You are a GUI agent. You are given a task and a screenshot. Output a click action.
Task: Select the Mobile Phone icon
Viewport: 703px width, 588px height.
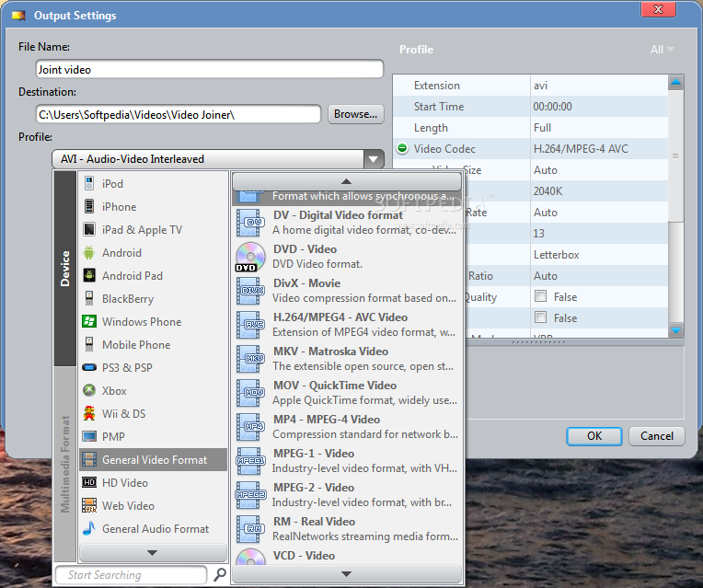[89, 344]
